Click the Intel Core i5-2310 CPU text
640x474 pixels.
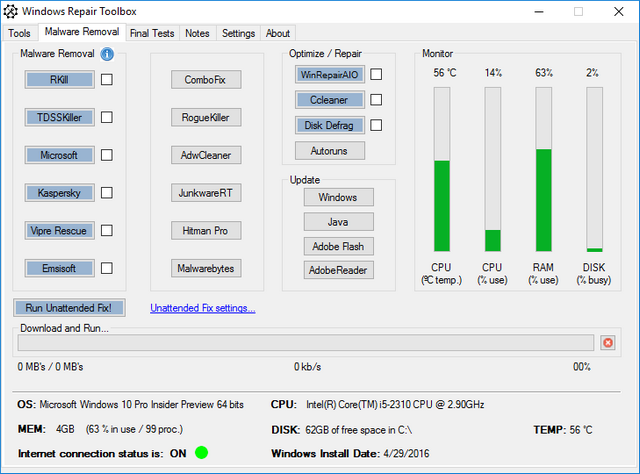395,405
